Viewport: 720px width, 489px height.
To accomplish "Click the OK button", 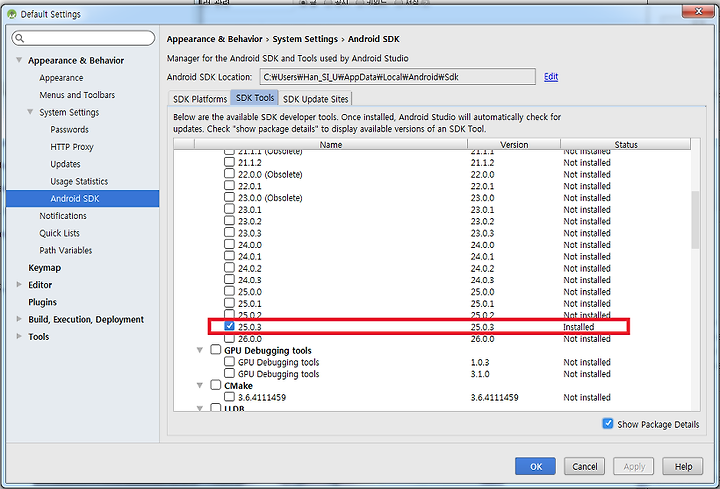I will 535,467.
